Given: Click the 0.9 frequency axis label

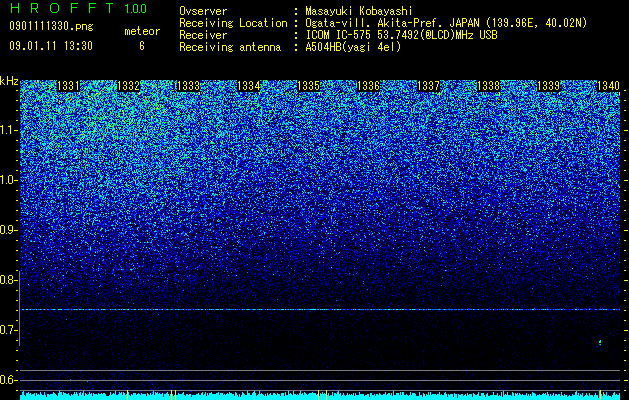Looking at the screenshot, I should click(x=9, y=230).
